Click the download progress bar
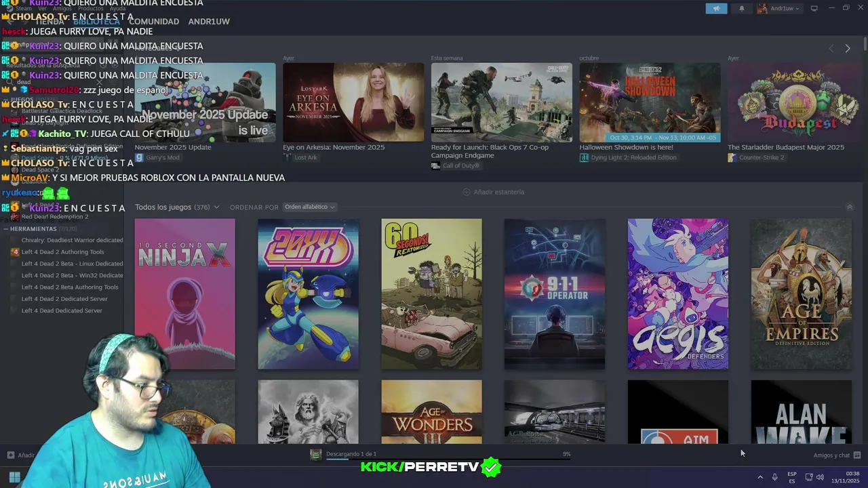The width and height of the screenshot is (868, 488). click(448, 459)
